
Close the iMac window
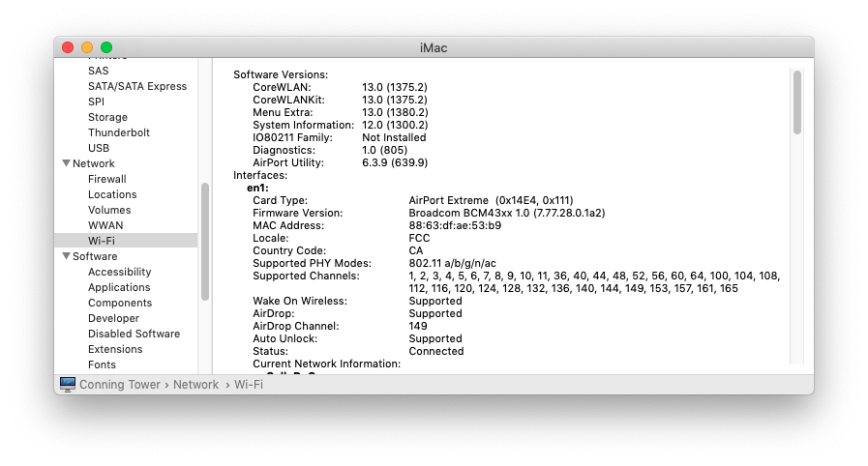(68, 47)
